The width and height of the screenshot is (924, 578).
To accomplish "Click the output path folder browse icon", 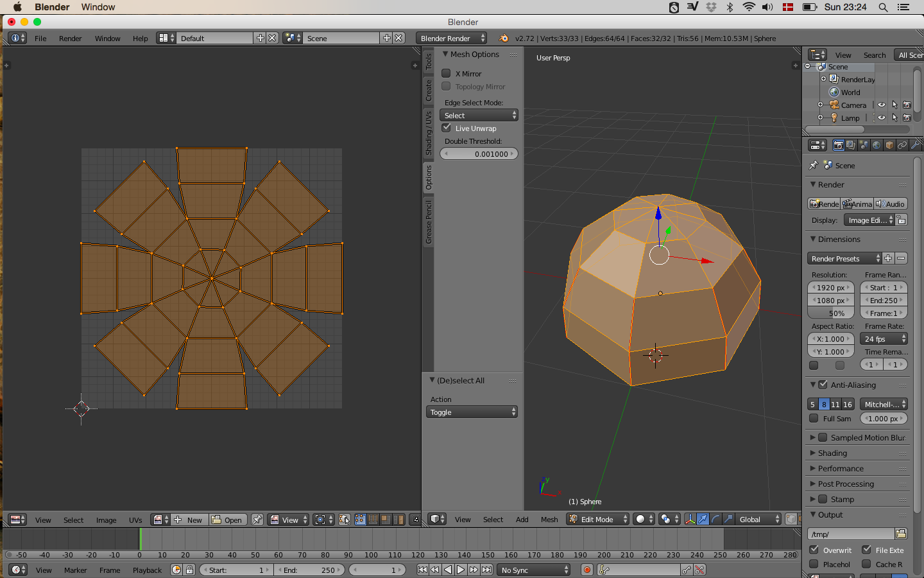I will (x=901, y=534).
